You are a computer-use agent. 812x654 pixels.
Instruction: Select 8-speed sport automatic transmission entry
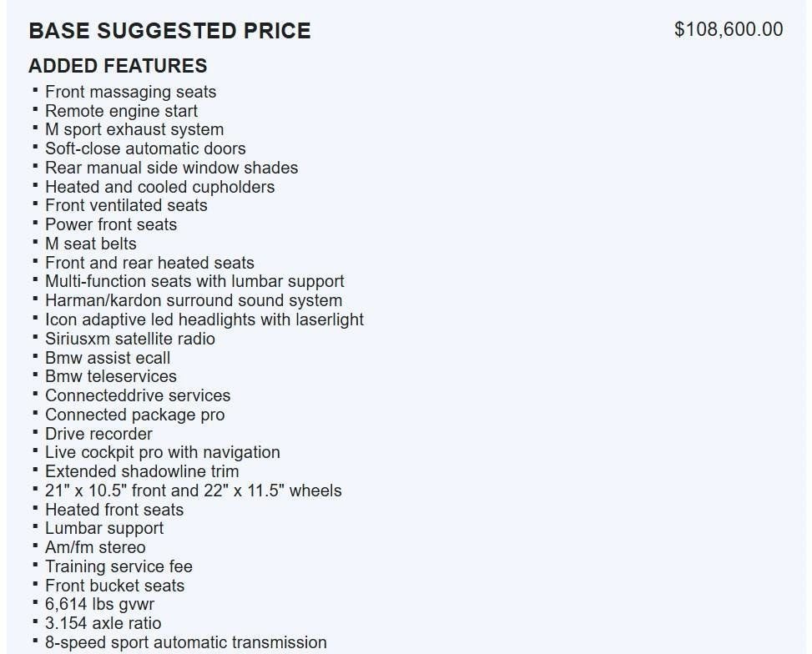click(185, 642)
